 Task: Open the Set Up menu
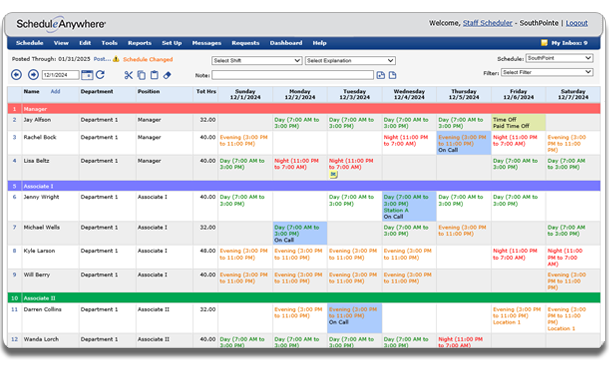(x=172, y=43)
